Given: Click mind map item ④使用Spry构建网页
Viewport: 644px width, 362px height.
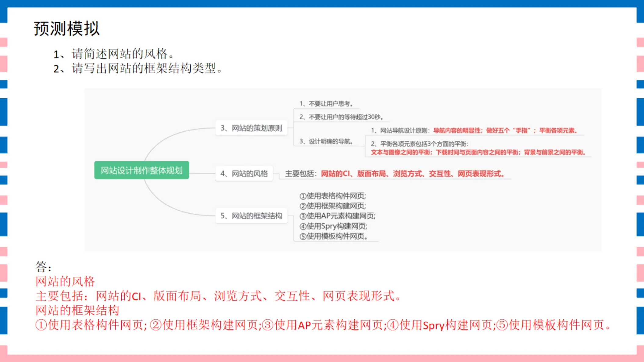Looking at the screenshot, I should click(x=333, y=226).
